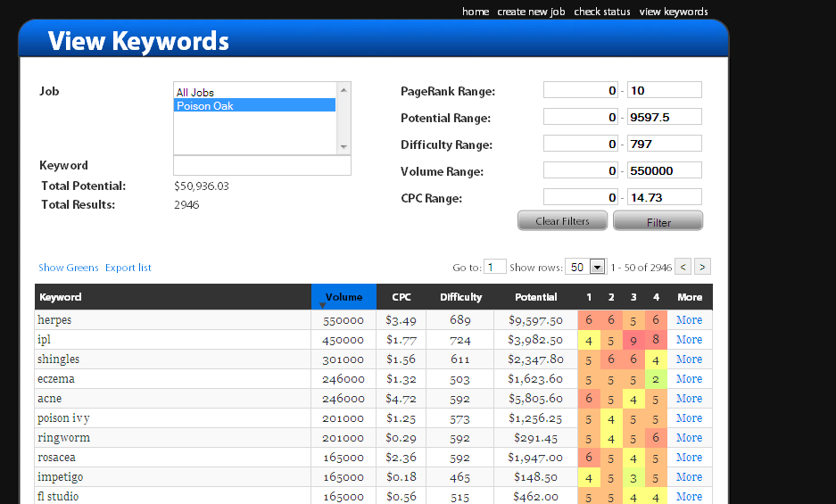Viewport: 836px width, 504px height.
Task: Open More for the ipl row
Action: click(690, 340)
